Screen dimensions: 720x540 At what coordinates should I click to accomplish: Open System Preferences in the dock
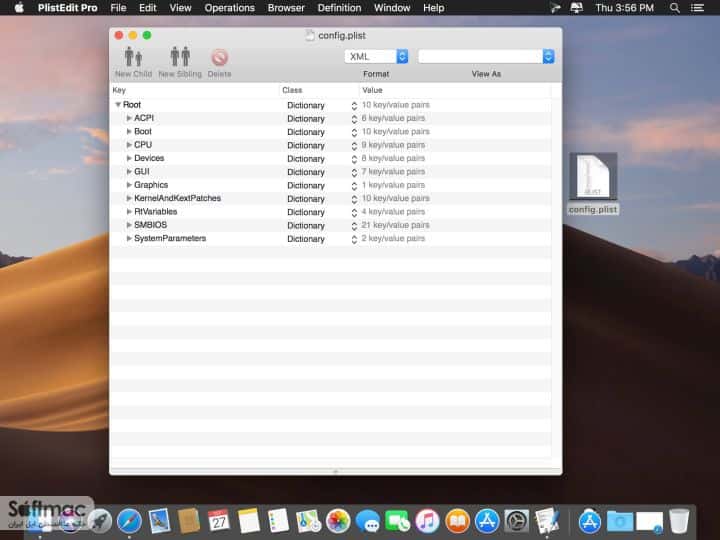(x=517, y=521)
